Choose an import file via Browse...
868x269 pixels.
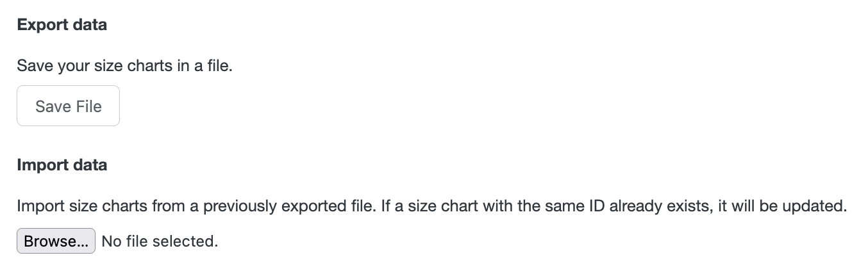[x=56, y=241]
